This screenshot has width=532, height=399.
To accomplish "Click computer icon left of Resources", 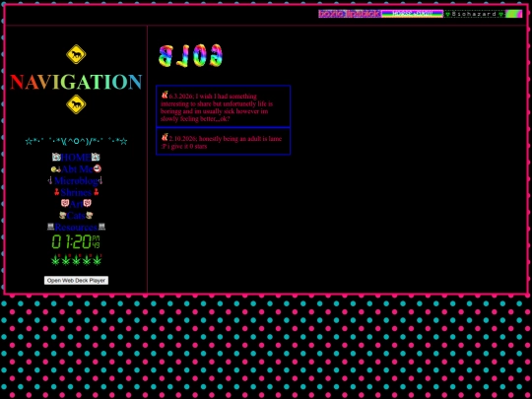I will click(x=51, y=227).
